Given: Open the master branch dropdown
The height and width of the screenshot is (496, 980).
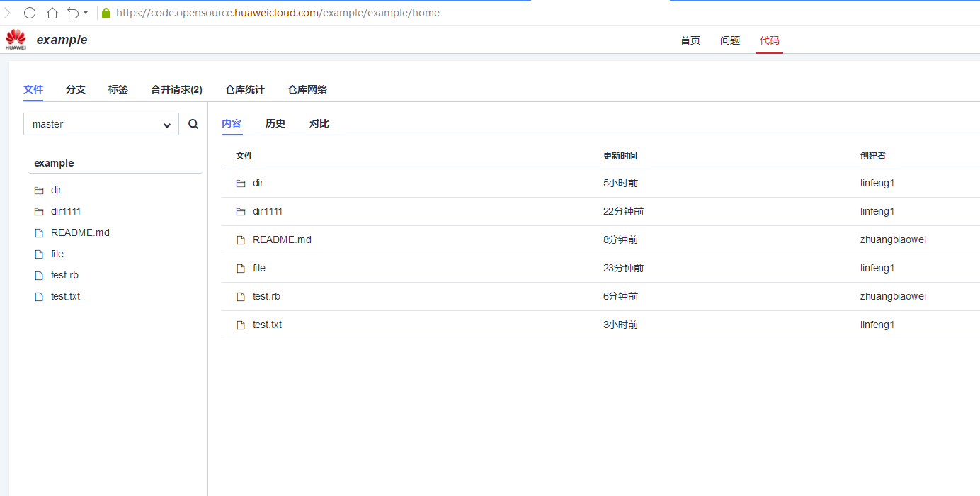Looking at the screenshot, I should pyautogui.click(x=101, y=124).
